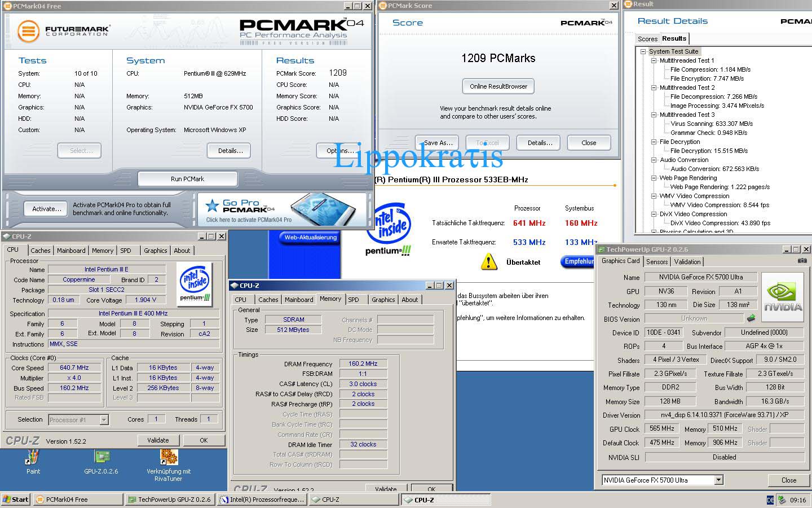Click the system clock showing 09:16
The height and width of the screenshot is (508, 812).
point(798,500)
